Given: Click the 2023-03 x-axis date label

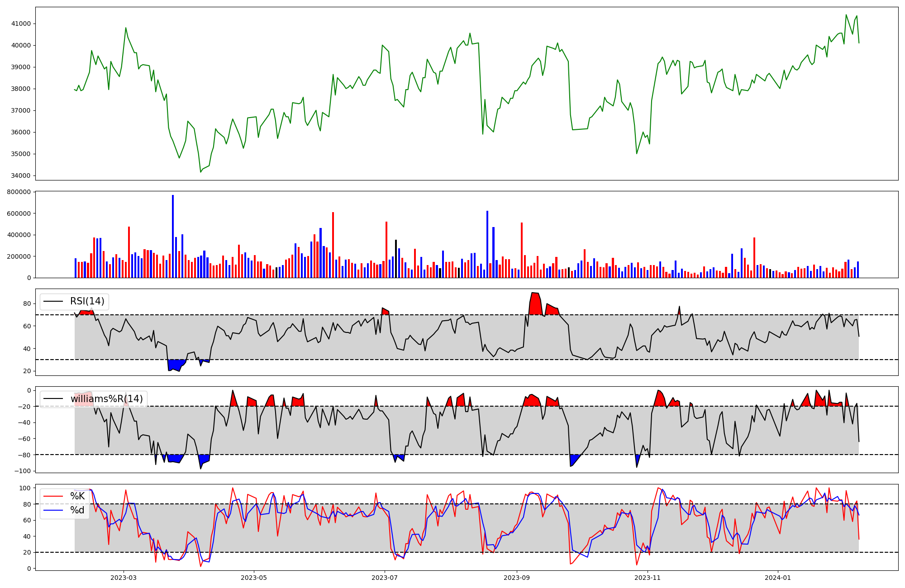Looking at the screenshot, I should point(123,578).
